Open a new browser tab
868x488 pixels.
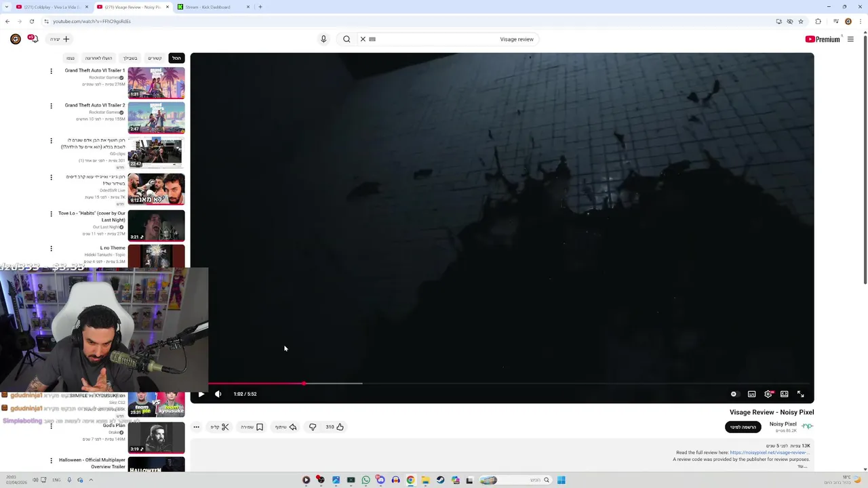[260, 7]
